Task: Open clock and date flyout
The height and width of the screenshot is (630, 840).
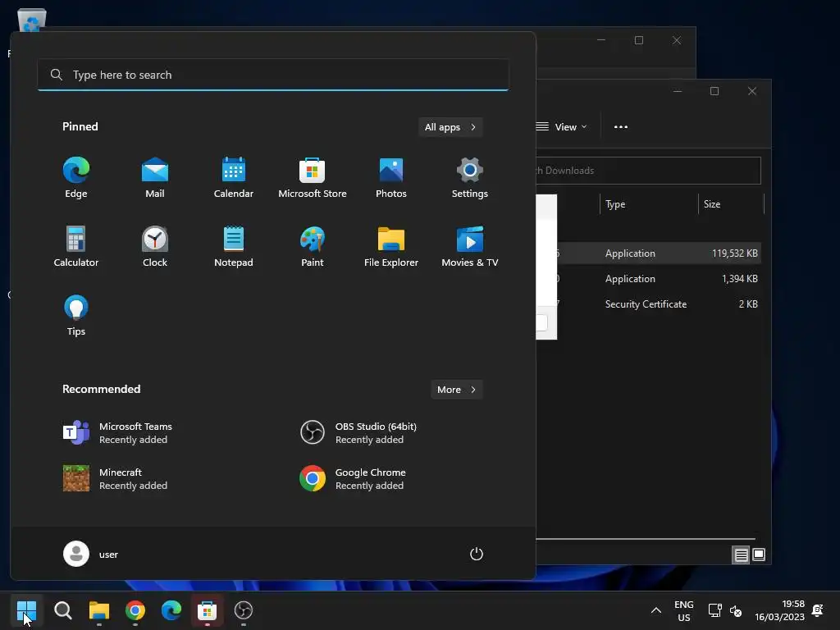Action: click(x=779, y=610)
